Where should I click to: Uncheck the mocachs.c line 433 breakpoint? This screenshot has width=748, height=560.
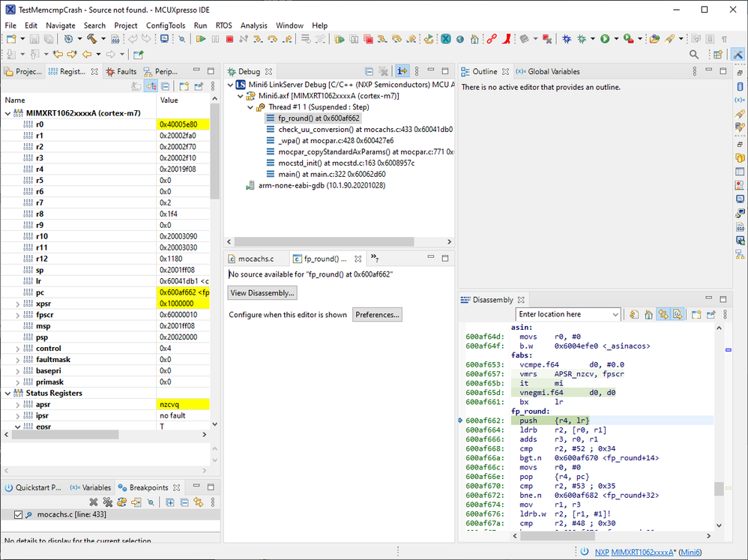tap(19, 515)
